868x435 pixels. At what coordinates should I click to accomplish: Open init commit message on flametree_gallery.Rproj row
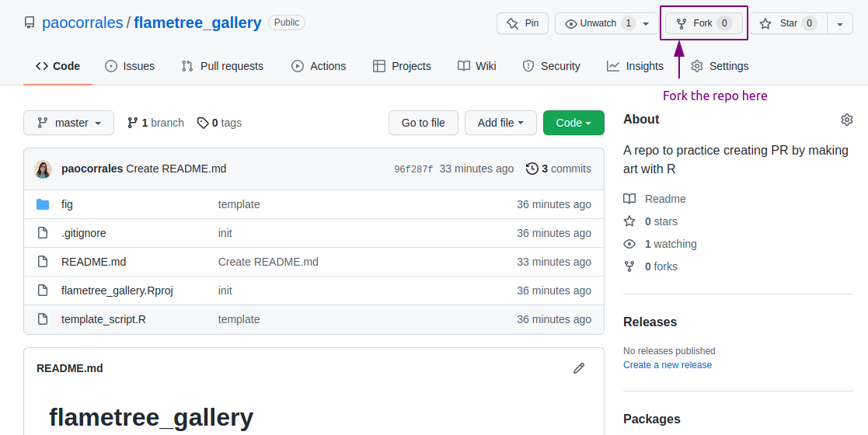click(x=225, y=291)
